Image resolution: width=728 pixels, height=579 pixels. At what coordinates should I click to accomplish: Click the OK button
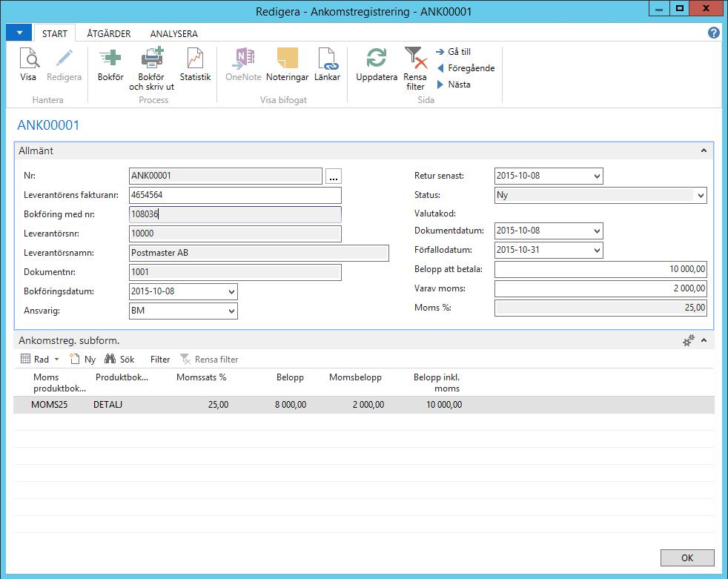[x=687, y=558]
